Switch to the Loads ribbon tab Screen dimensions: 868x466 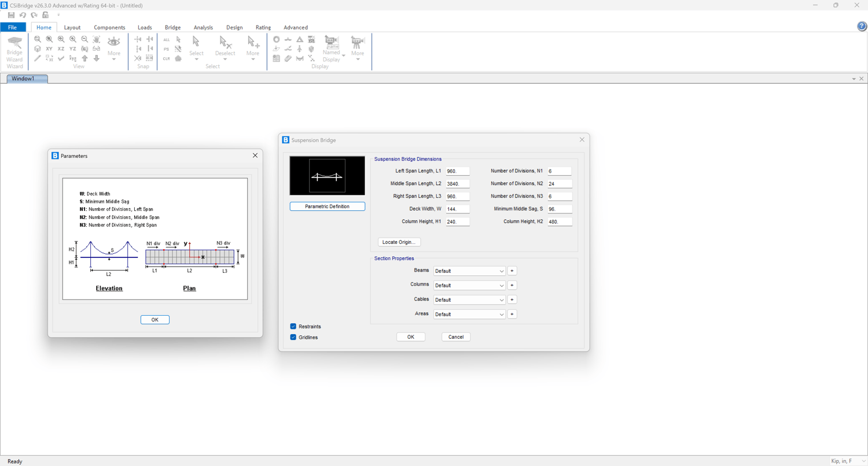click(145, 27)
